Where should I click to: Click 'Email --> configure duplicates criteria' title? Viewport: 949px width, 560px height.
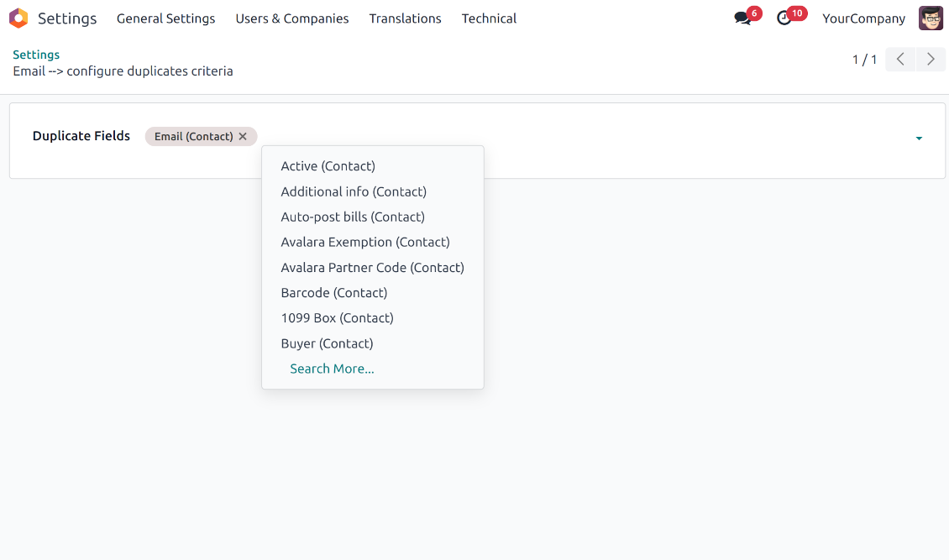point(123,71)
